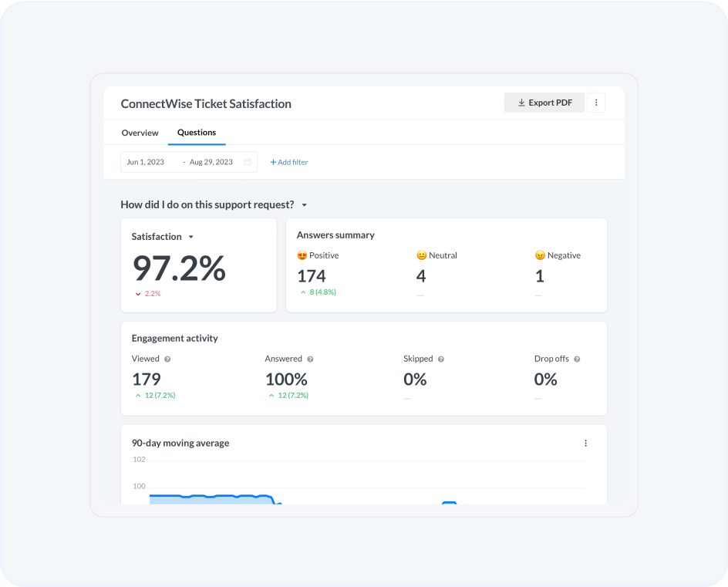This screenshot has width=728, height=587.
Task: Click the 179 viewed count
Action: 147,380
